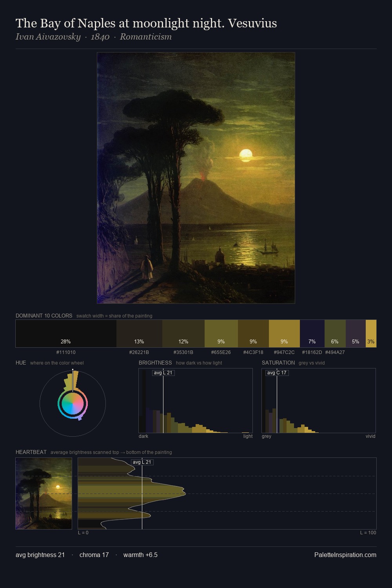Click the 'HUE' section heading
392x588 pixels.
21,363
